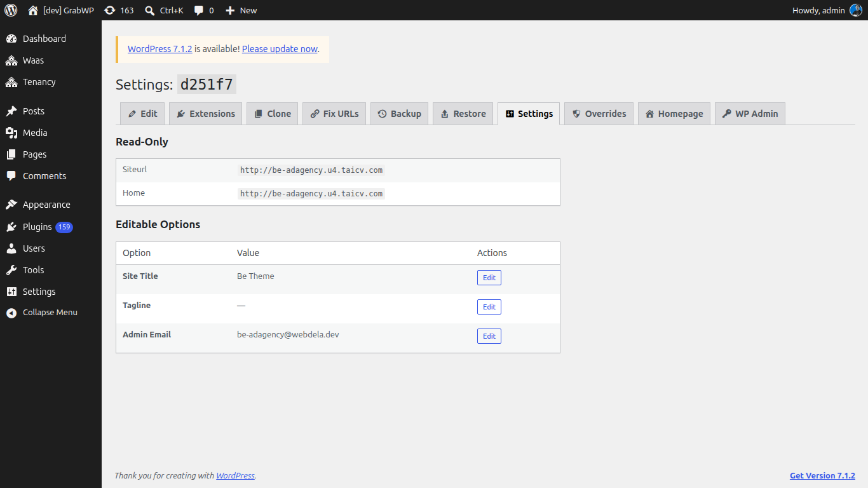Edit the Site Title option
This screenshot has width=868, height=488.
tap(489, 278)
